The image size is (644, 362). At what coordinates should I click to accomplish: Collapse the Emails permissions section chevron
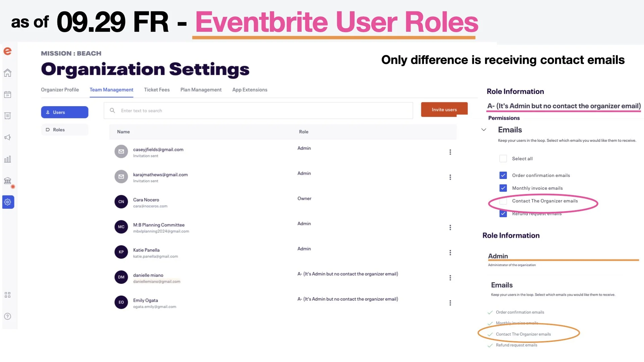[x=484, y=130]
